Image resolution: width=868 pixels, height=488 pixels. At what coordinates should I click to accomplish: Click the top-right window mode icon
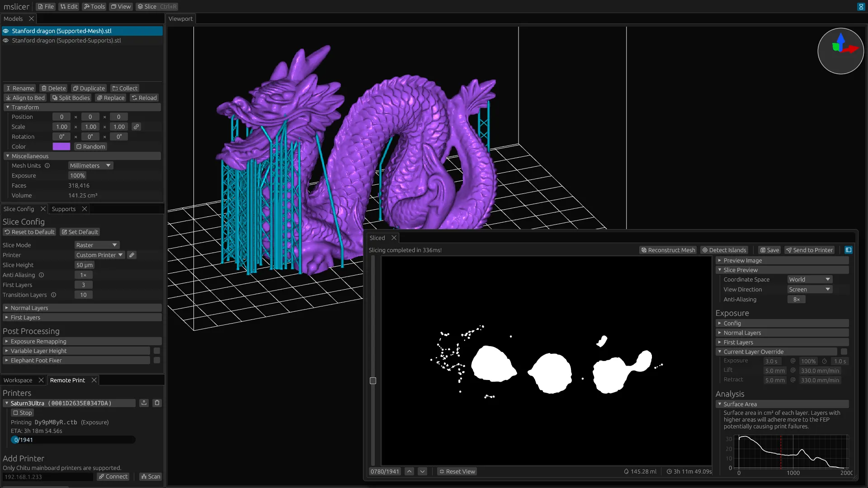point(861,7)
